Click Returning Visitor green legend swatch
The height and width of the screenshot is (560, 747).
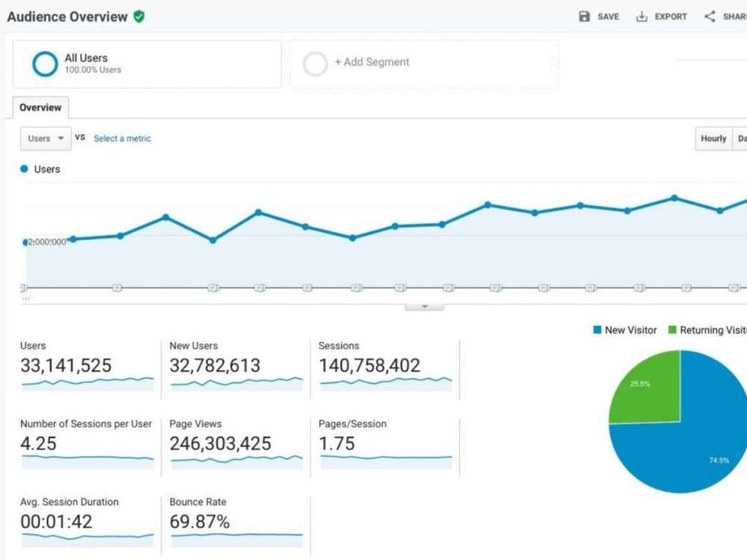(x=672, y=329)
